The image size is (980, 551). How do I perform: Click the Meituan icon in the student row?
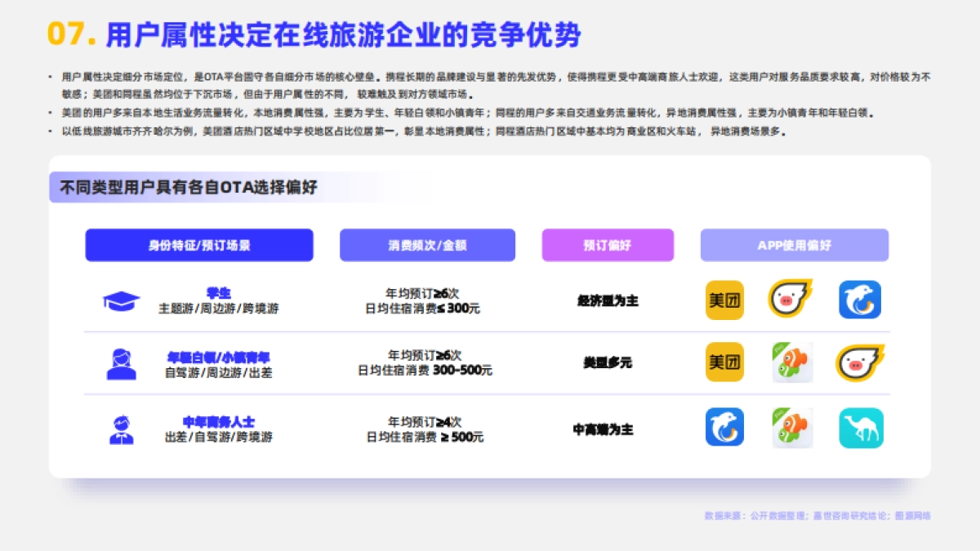coord(724,300)
